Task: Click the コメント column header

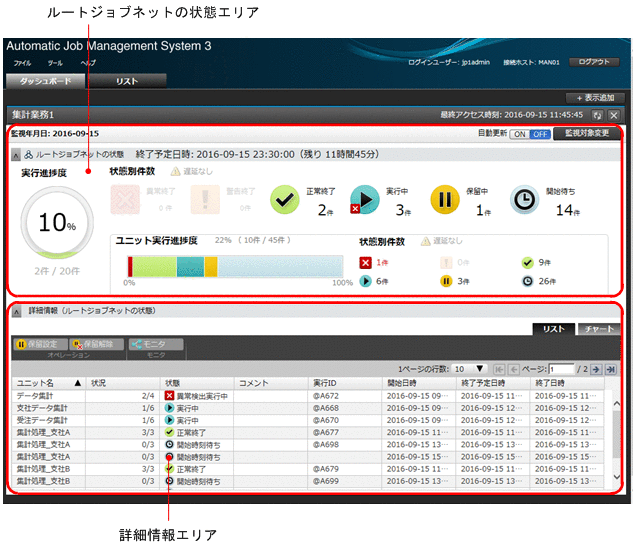Action: click(271, 383)
